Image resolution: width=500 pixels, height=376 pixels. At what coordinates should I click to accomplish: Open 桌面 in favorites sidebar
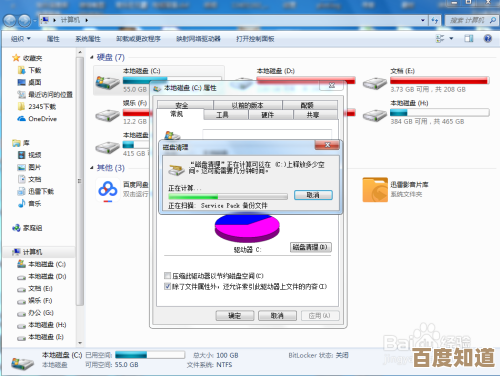[x=34, y=82]
